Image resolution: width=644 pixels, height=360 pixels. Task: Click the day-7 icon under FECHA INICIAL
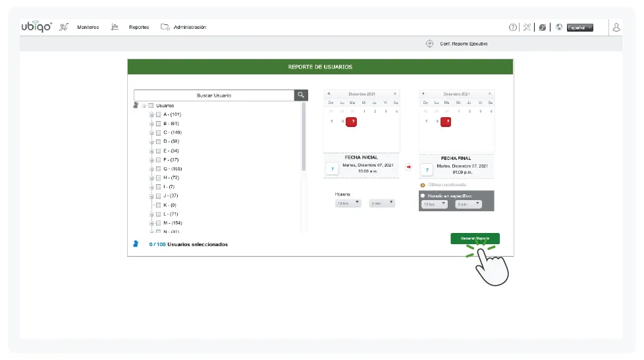tap(333, 168)
